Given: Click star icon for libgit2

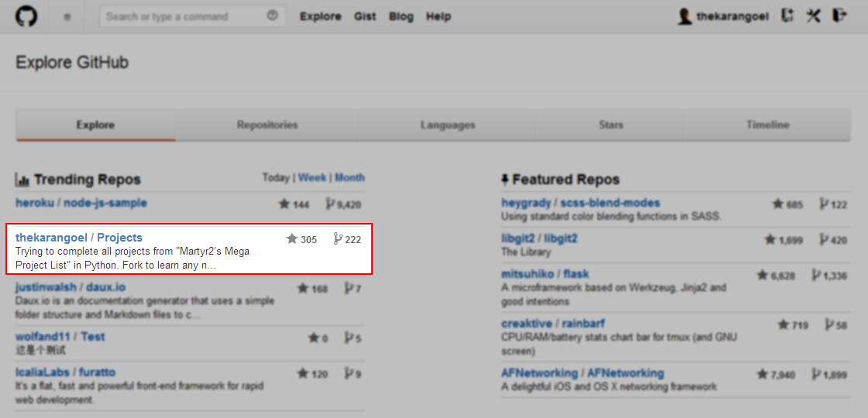Looking at the screenshot, I should (x=770, y=239).
